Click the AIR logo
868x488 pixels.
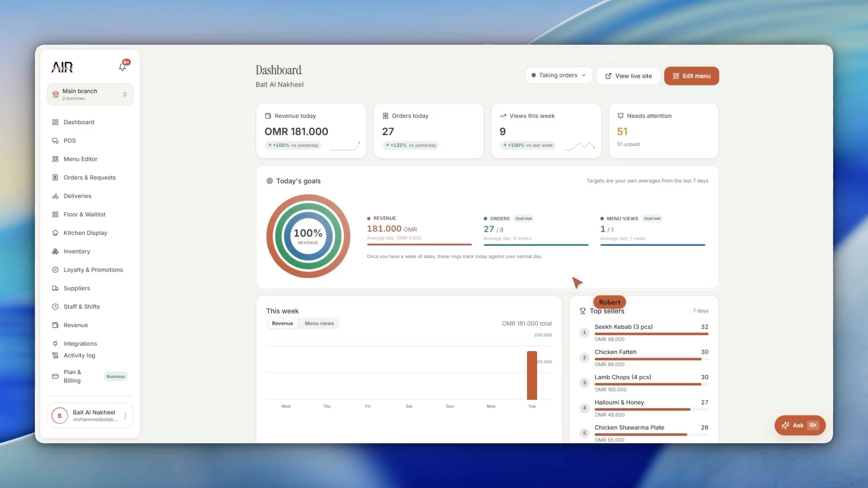62,67
